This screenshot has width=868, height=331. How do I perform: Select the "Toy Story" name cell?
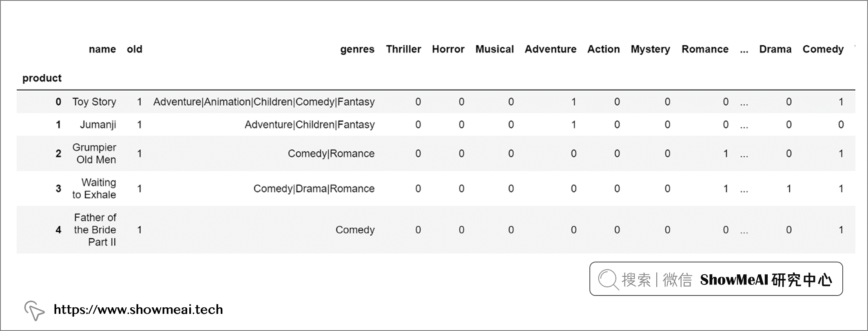click(x=94, y=102)
